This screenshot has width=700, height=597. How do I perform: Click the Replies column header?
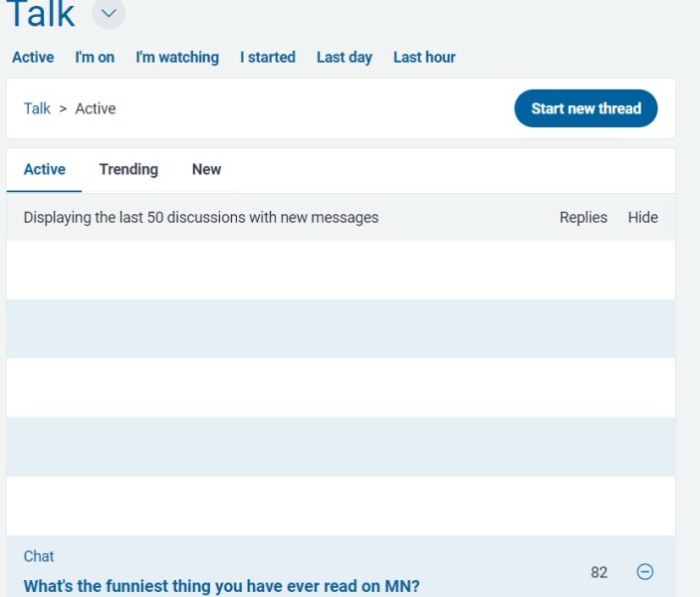pyautogui.click(x=583, y=217)
